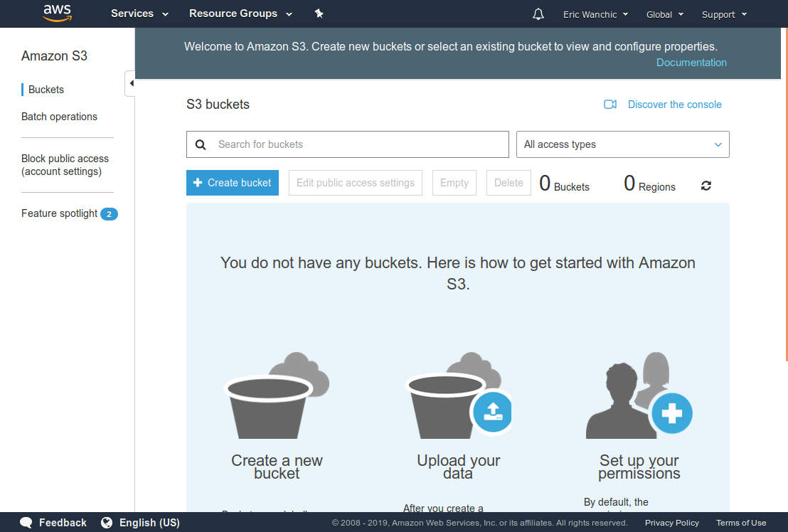Viewport: 788px width, 532px height.
Task: Click the AWS logo home icon
Action: pos(58,14)
